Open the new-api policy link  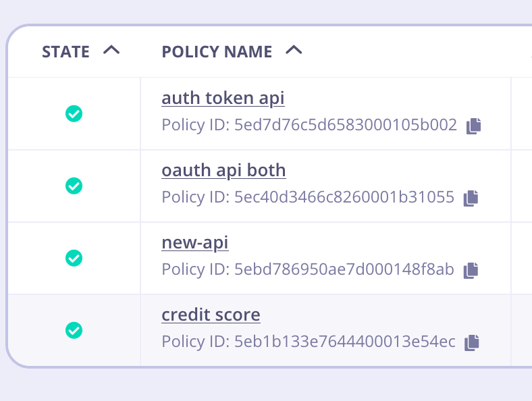[194, 243]
